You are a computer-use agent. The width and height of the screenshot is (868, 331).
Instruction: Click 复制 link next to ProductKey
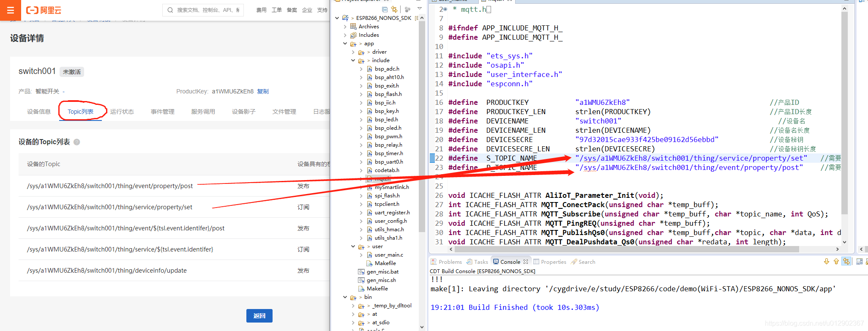(x=263, y=91)
